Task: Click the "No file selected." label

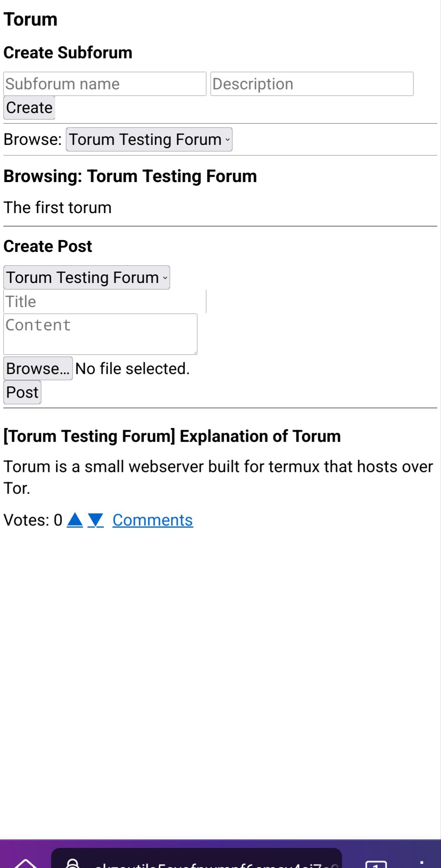Action: pyautogui.click(x=133, y=369)
